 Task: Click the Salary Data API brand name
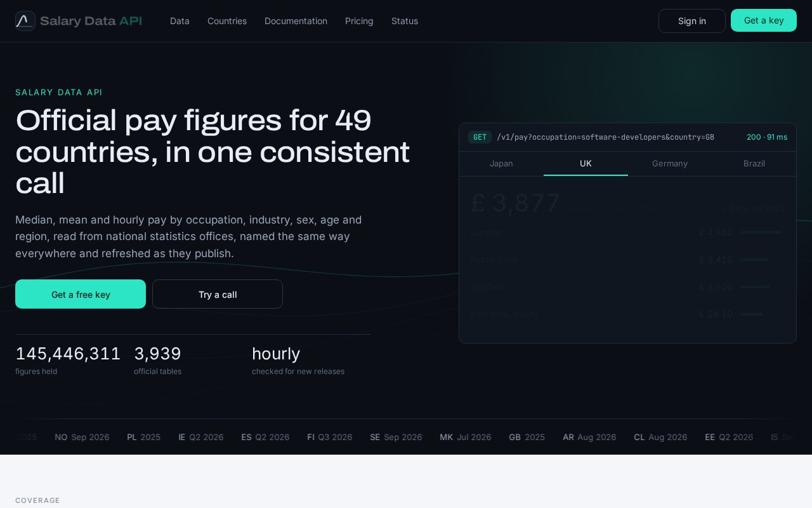[x=91, y=21]
